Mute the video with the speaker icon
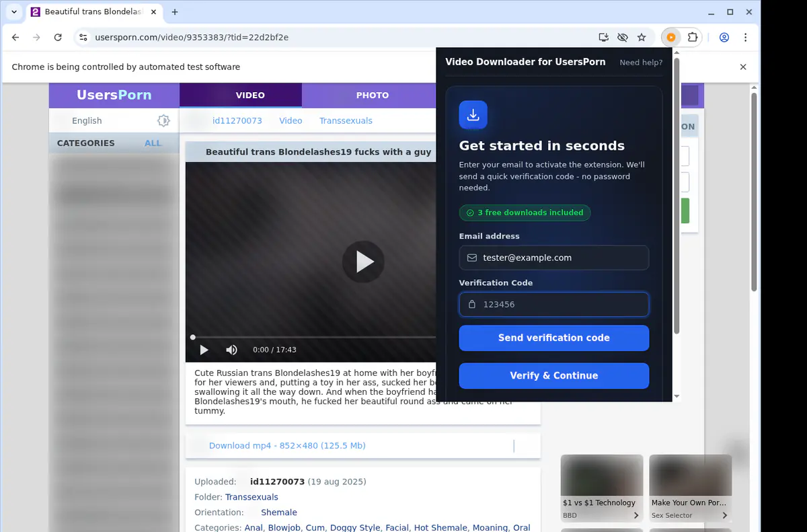807x532 pixels. [231, 350]
